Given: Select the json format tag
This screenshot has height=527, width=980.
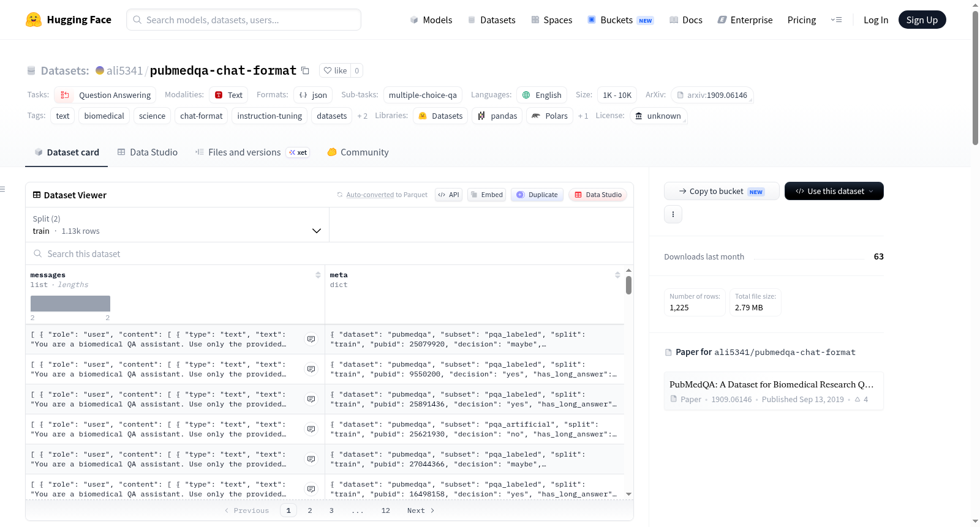Looking at the screenshot, I should click(313, 95).
